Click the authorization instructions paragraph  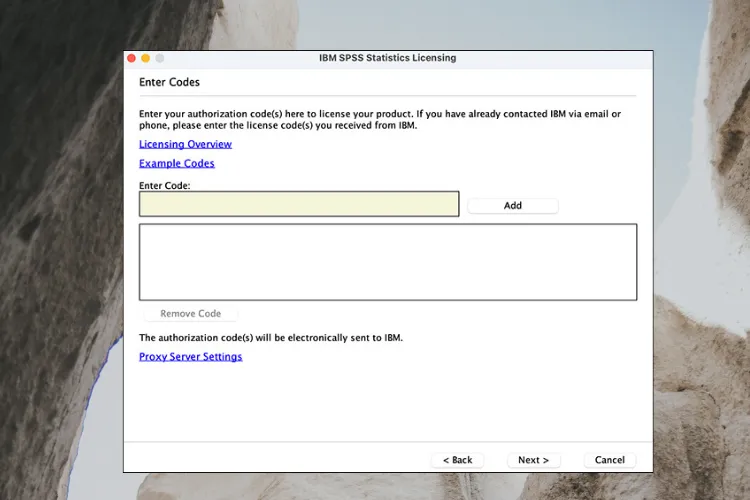point(380,120)
